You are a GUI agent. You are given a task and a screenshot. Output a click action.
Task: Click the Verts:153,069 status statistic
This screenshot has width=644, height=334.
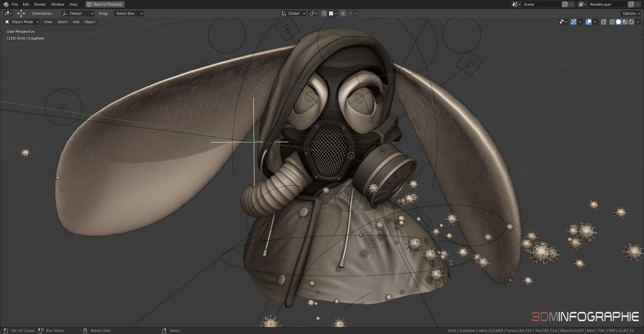coord(491,331)
